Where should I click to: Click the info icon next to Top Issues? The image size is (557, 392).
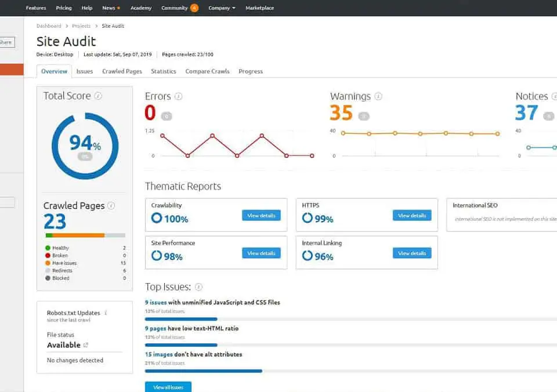click(199, 287)
